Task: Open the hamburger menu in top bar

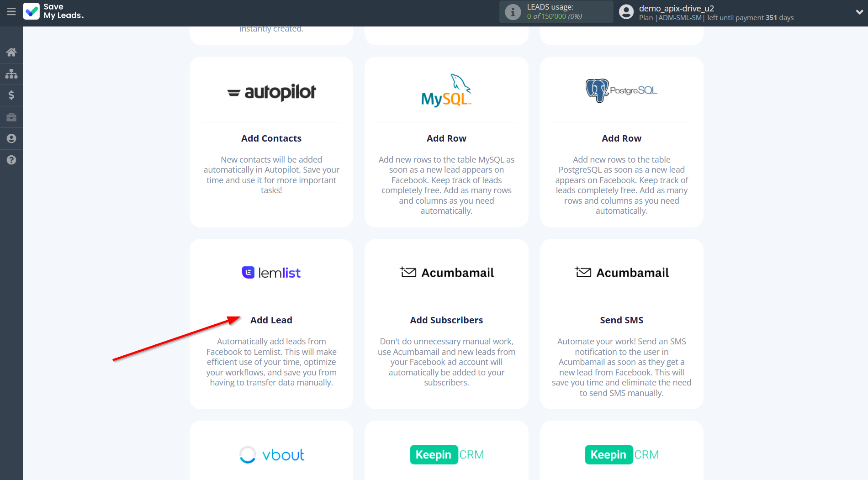Action: 11,12
